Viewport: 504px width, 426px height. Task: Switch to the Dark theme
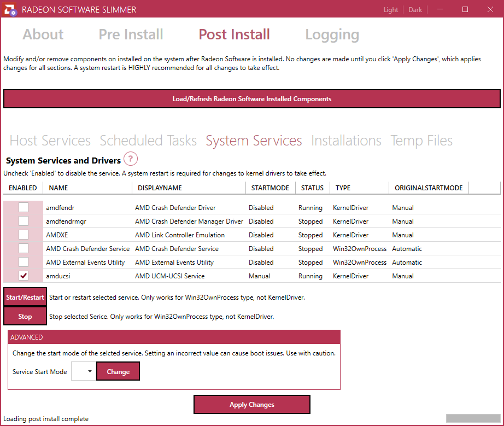pyautogui.click(x=415, y=10)
